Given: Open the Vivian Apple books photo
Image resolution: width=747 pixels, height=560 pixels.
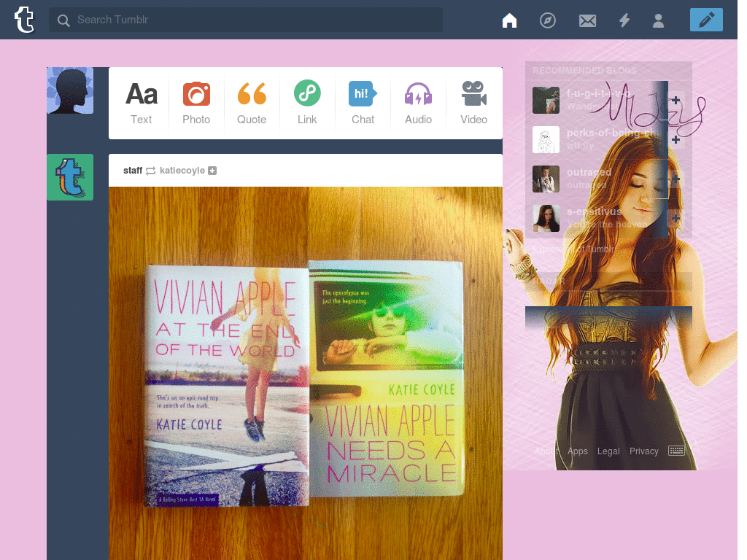Looking at the screenshot, I should [306, 373].
